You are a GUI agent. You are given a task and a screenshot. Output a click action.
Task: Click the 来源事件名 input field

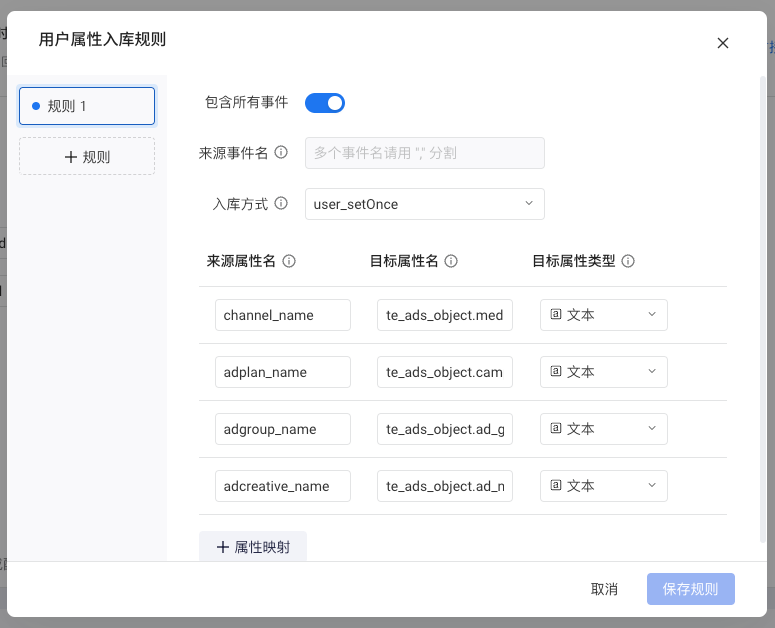click(425, 153)
